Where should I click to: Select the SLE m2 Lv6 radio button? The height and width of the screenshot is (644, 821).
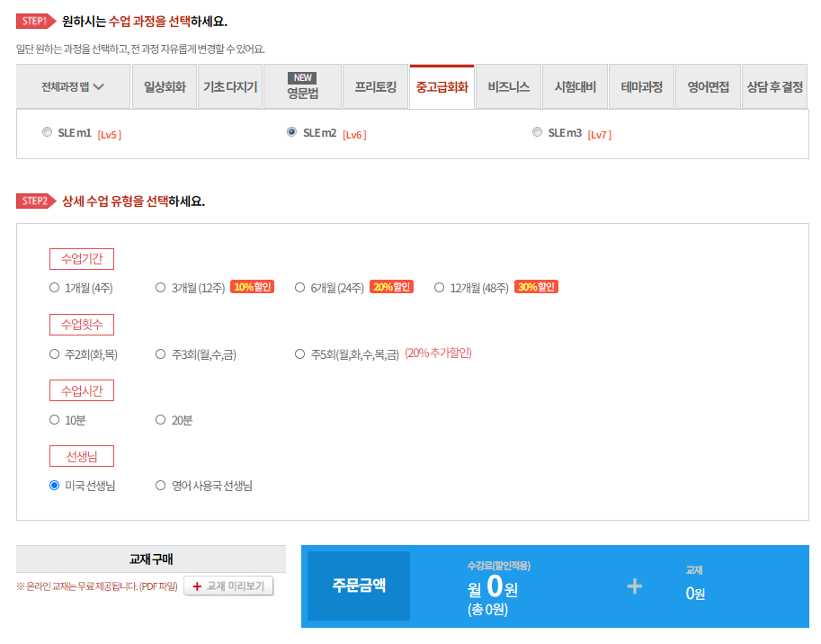(x=291, y=132)
